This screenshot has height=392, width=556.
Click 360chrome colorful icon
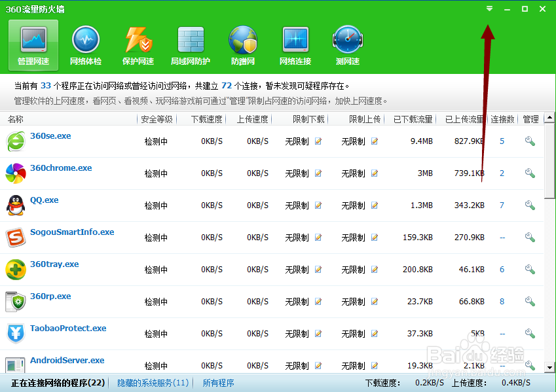click(x=16, y=173)
